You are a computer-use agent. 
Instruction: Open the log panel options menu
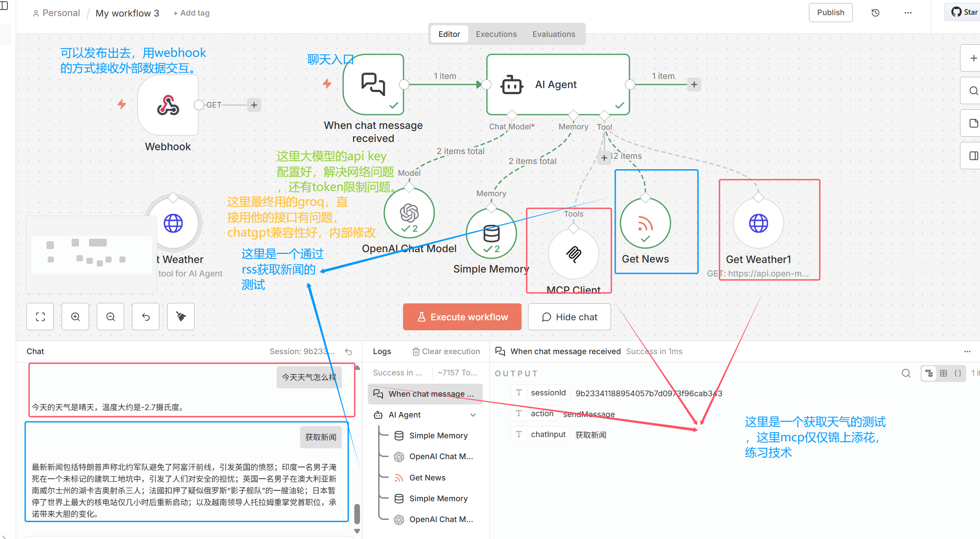click(x=967, y=352)
